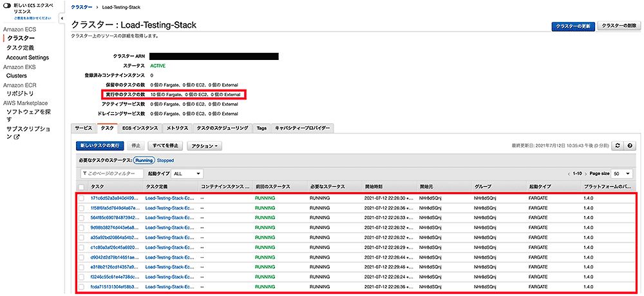Click the 停止 button

point(136,146)
